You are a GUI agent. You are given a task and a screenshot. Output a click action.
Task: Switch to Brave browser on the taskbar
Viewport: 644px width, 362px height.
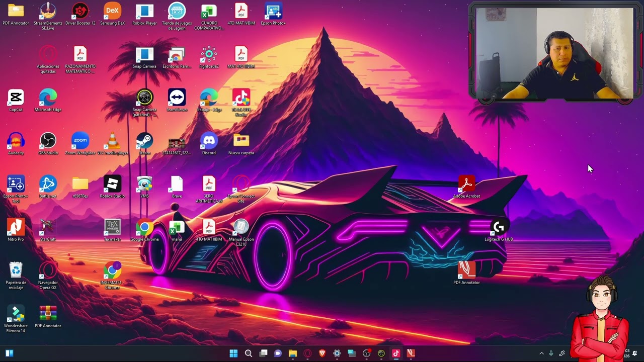point(322,353)
